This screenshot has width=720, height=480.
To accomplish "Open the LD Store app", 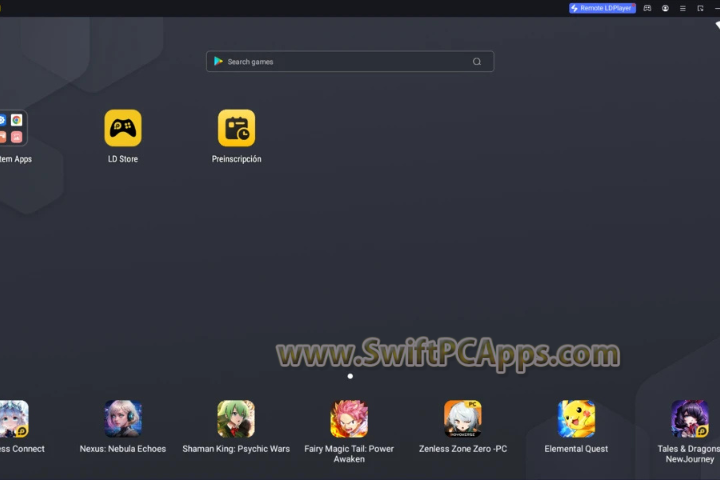I will (x=123, y=128).
